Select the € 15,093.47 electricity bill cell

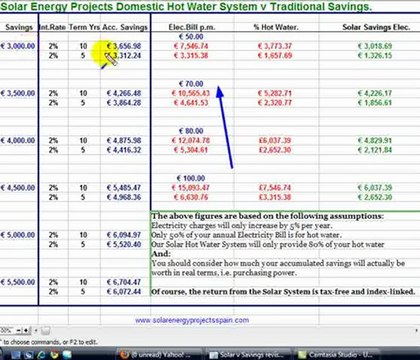[x=191, y=188]
